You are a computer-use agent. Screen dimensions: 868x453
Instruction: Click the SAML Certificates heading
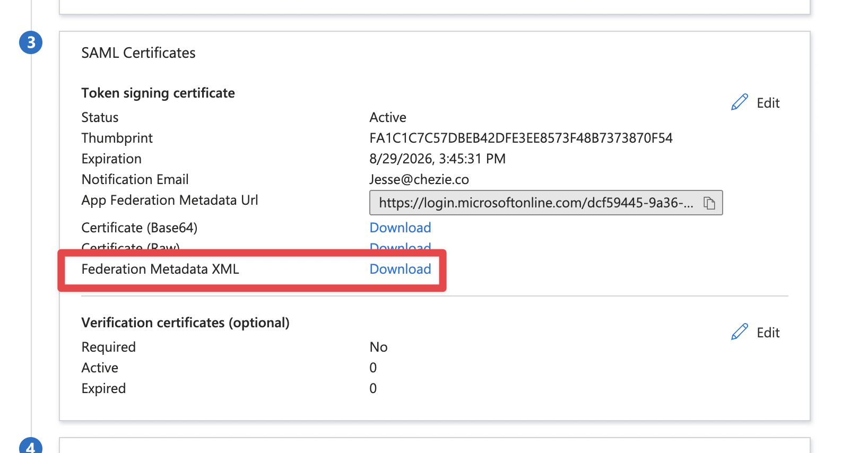(x=138, y=53)
